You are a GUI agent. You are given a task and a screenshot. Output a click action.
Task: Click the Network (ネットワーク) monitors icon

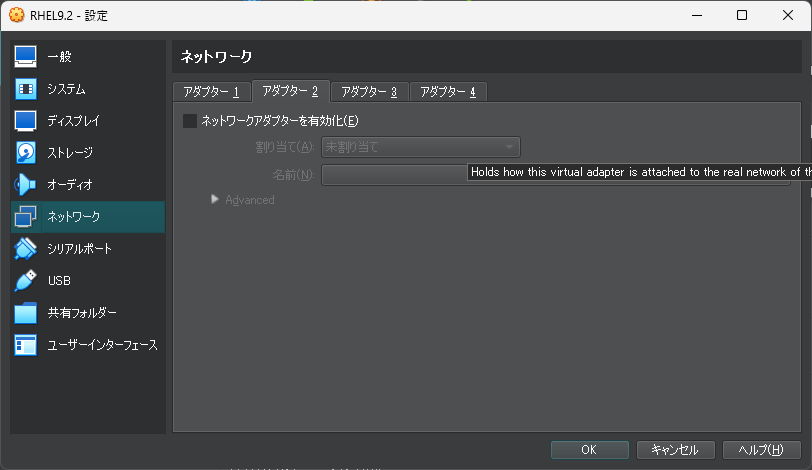[25, 217]
